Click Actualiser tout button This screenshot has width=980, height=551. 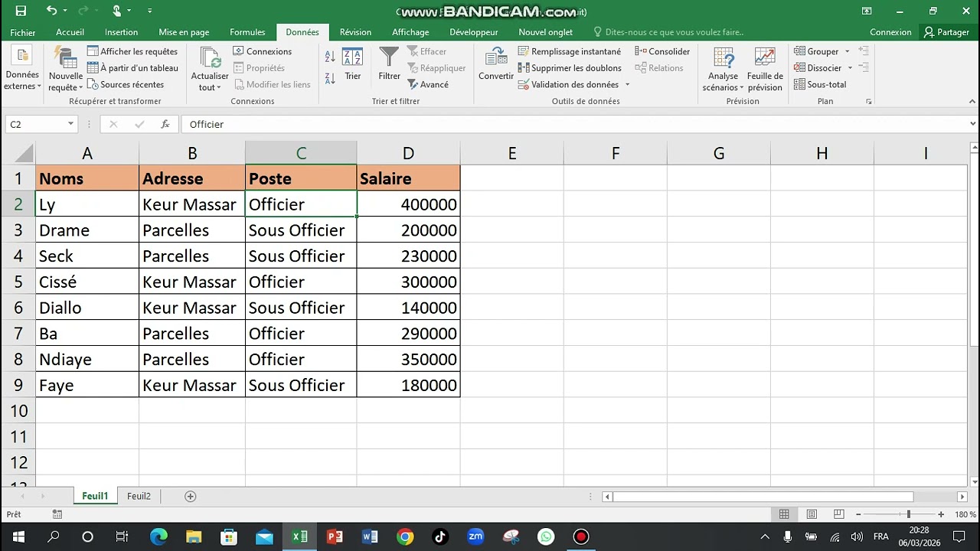click(x=210, y=70)
